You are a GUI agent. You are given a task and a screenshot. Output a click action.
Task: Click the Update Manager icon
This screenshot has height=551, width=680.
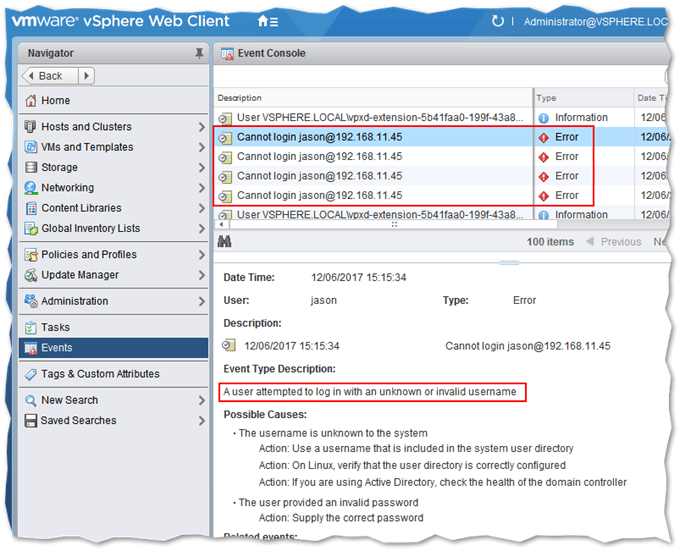(x=31, y=275)
